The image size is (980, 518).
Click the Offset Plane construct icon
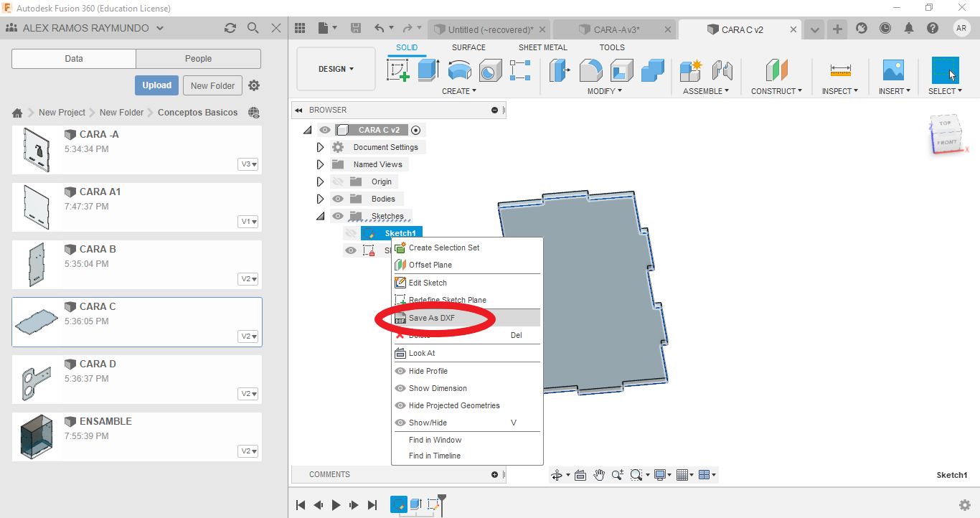pyautogui.click(x=776, y=70)
